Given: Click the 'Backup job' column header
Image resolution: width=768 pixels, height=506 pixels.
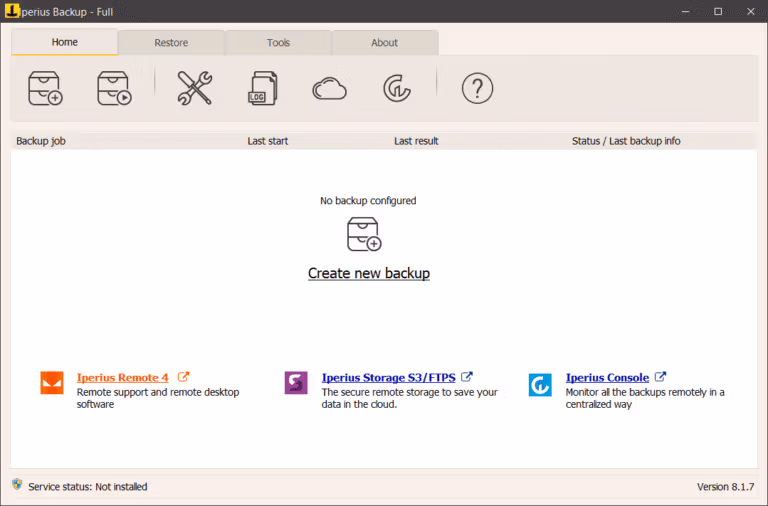Looking at the screenshot, I should click(41, 141).
